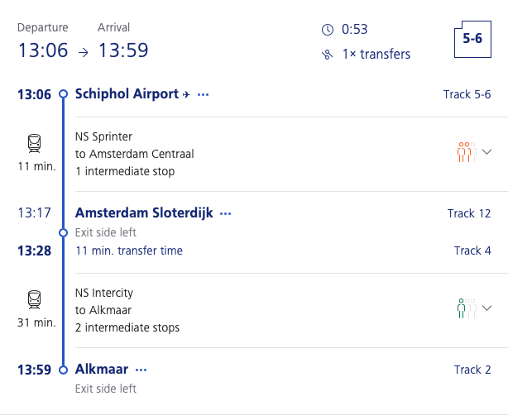
Task: Click the green crowd occupancy icon
Action: click(467, 308)
